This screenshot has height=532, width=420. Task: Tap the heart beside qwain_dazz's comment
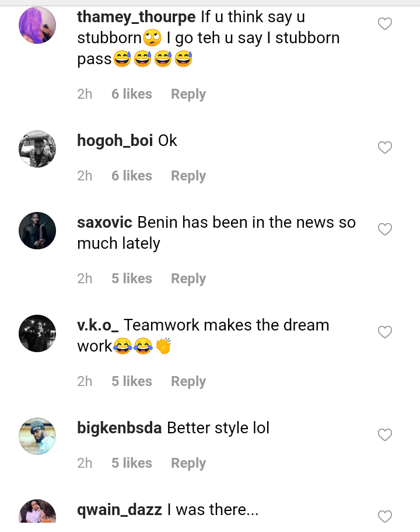(385, 516)
